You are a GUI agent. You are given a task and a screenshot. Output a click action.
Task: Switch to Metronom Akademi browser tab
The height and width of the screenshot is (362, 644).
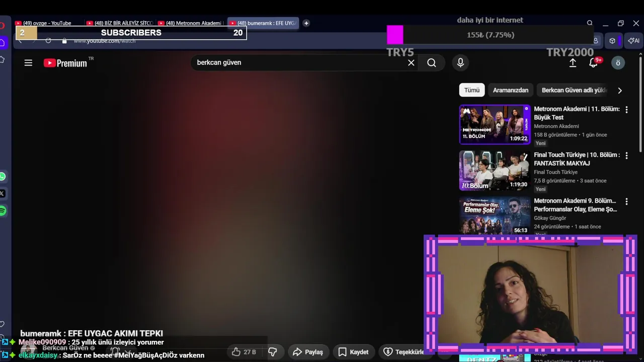[x=191, y=23]
